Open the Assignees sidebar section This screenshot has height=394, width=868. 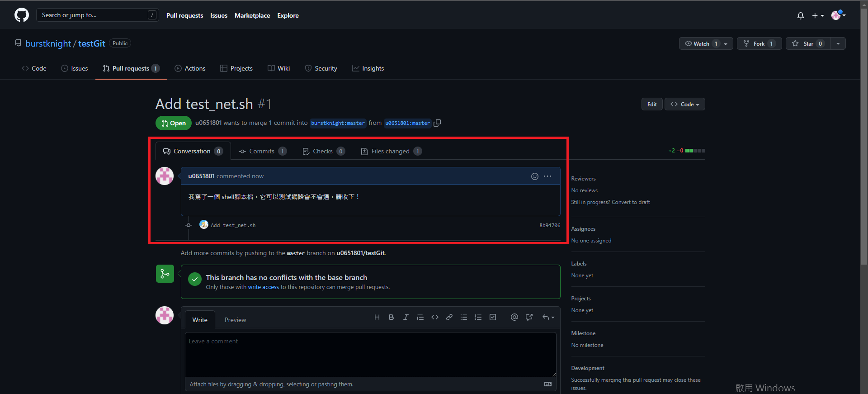pos(584,229)
